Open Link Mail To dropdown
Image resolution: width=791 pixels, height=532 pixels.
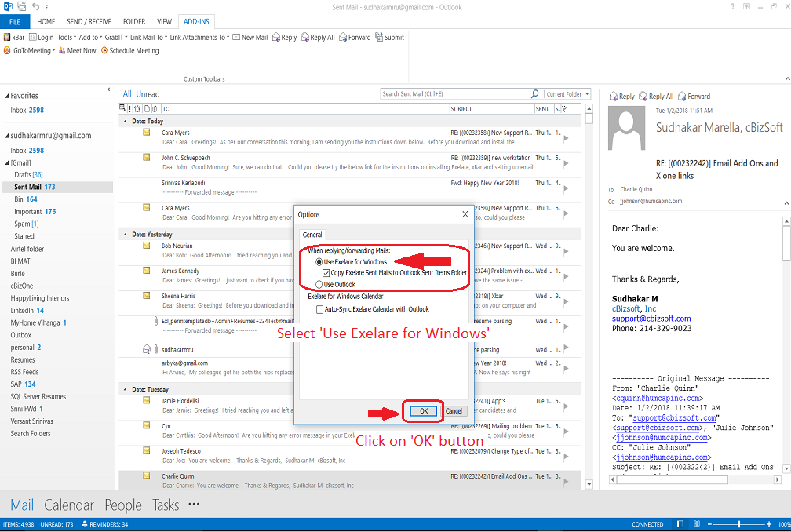149,38
